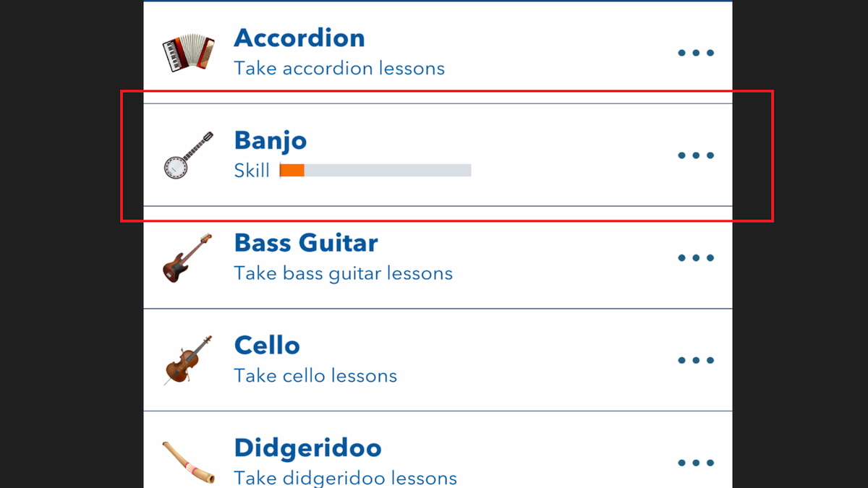
Task: Open the three-dot menu for Didgeridoo
Action: click(696, 463)
